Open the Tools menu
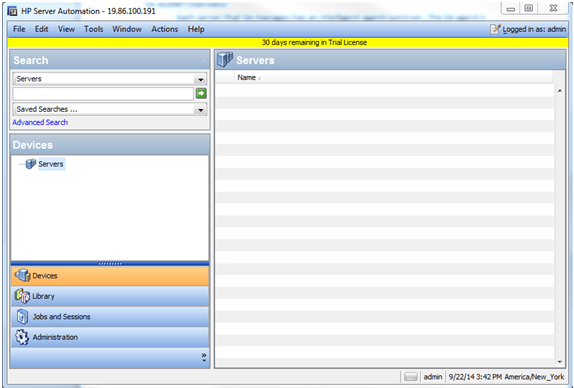The width and height of the screenshot is (574, 388). pyautogui.click(x=93, y=29)
